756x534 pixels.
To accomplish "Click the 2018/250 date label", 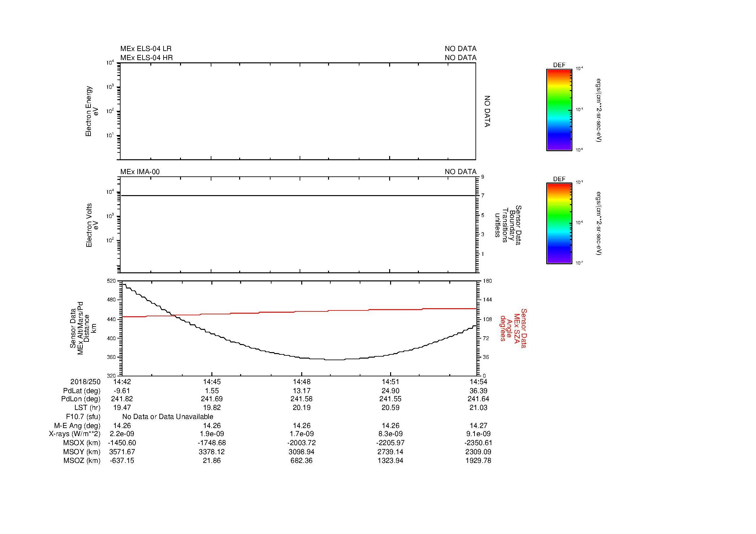I will pyautogui.click(x=85, y=382).
